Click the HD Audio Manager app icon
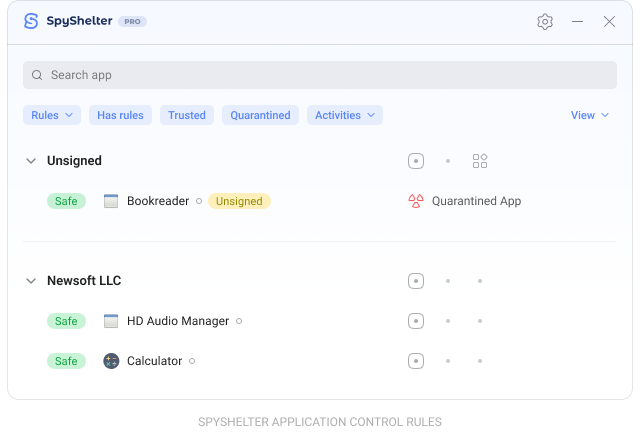The width and height of the screenshot is (640, 432). (x=111, y=321)
